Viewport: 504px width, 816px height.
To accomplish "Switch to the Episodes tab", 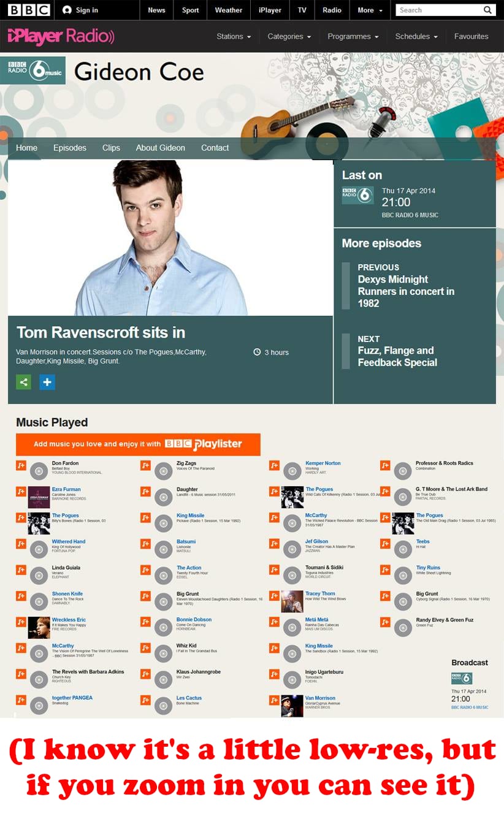I will point(70,148).
